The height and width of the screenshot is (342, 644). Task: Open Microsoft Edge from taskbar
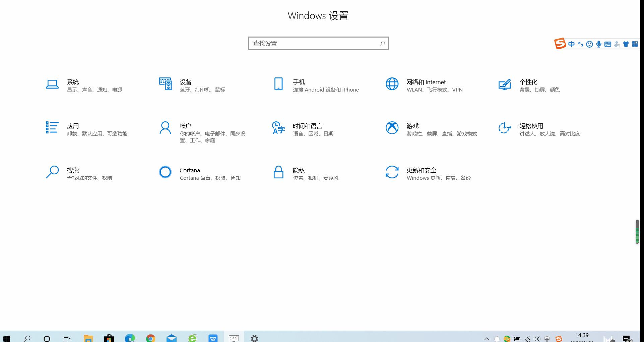[130, 338]
